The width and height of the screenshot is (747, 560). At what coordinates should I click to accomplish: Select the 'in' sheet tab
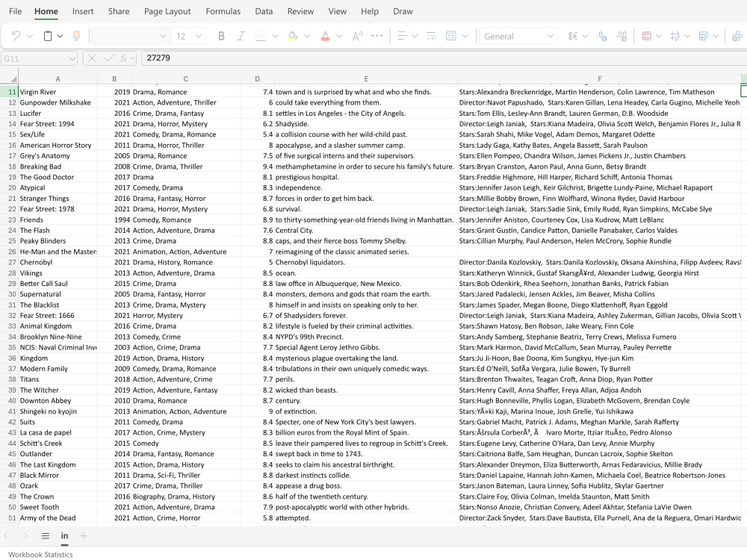click(64, 535)
